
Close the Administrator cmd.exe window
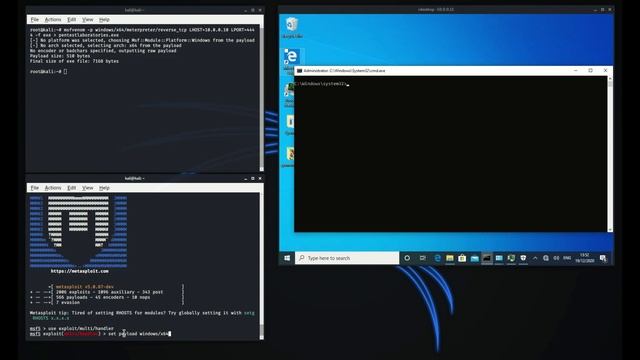point(605,71)
